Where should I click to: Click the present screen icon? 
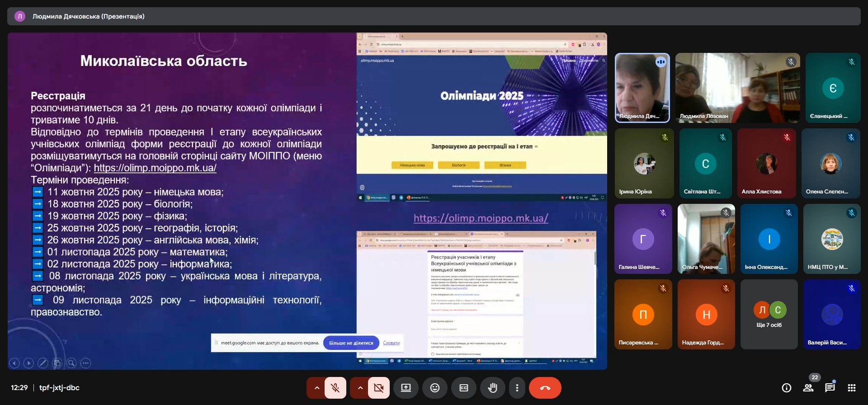coord(406,388)
